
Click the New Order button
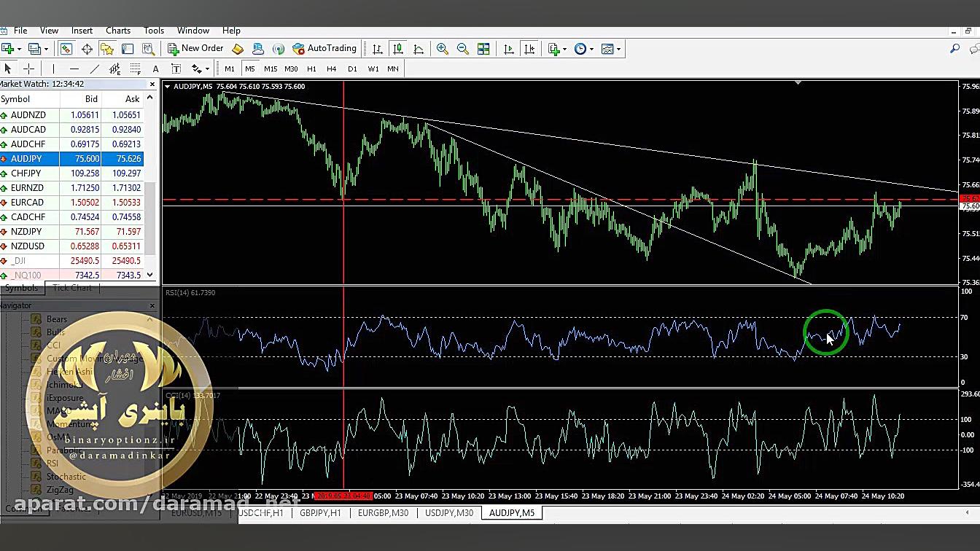pos(195,49)
